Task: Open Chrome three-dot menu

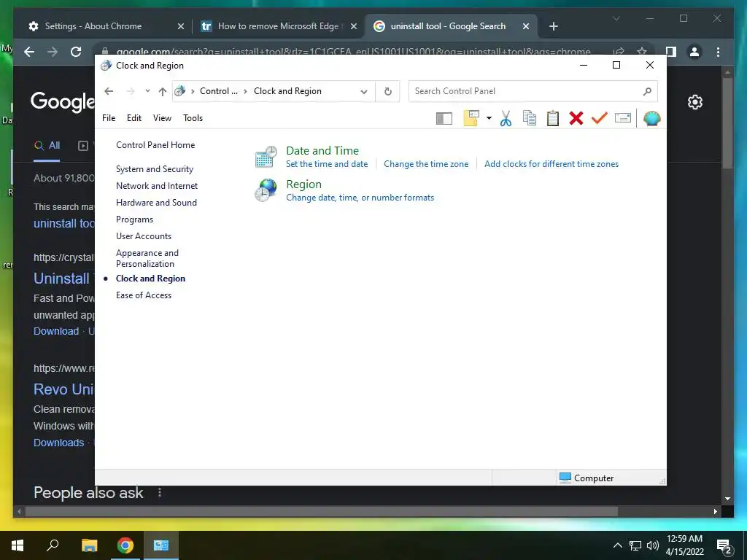Action: (x=718, y=52)
